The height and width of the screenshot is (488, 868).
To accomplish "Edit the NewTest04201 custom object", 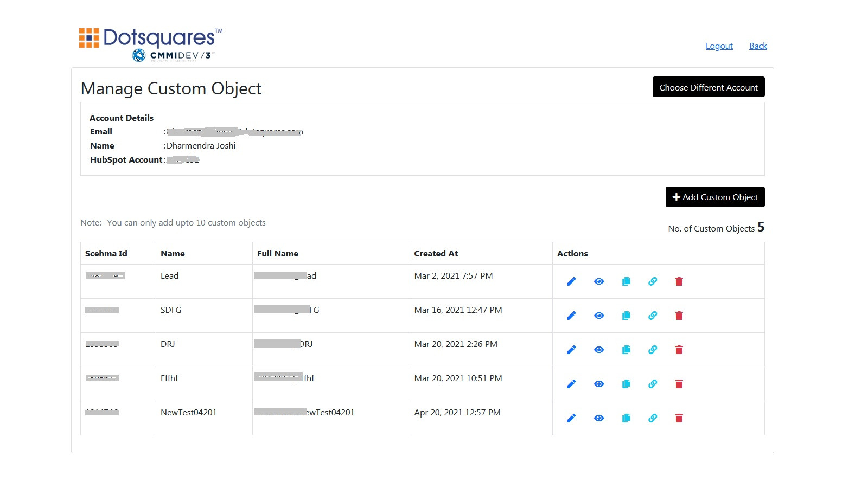I will [571, 418].
